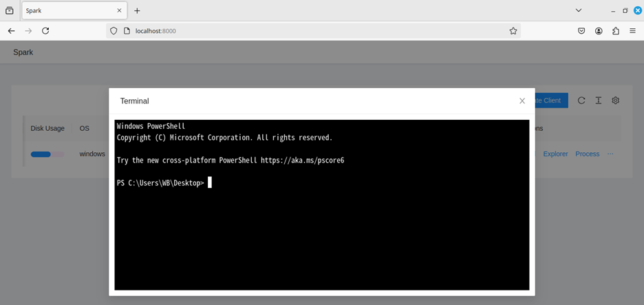
Task: Open a new browser tab
Action: [137, 10]
